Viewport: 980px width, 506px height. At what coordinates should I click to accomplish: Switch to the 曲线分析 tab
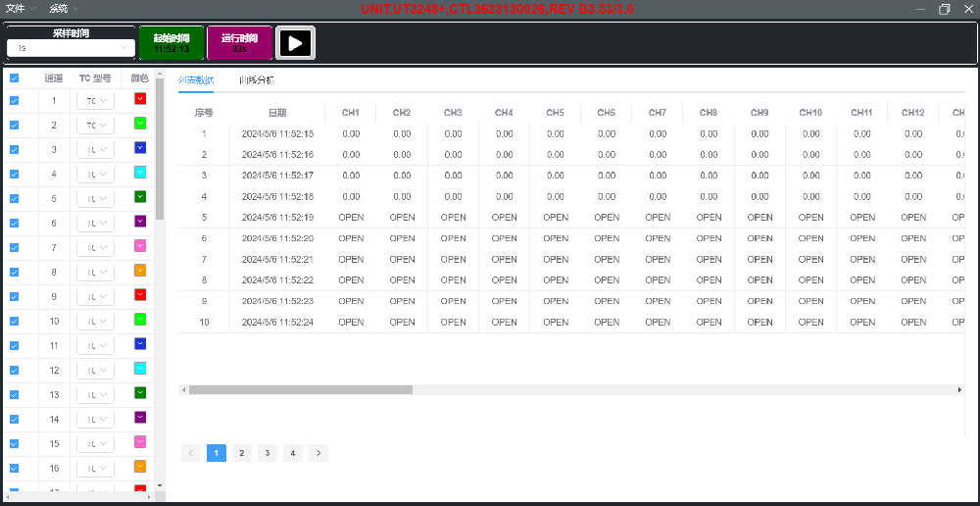point(257,79)
